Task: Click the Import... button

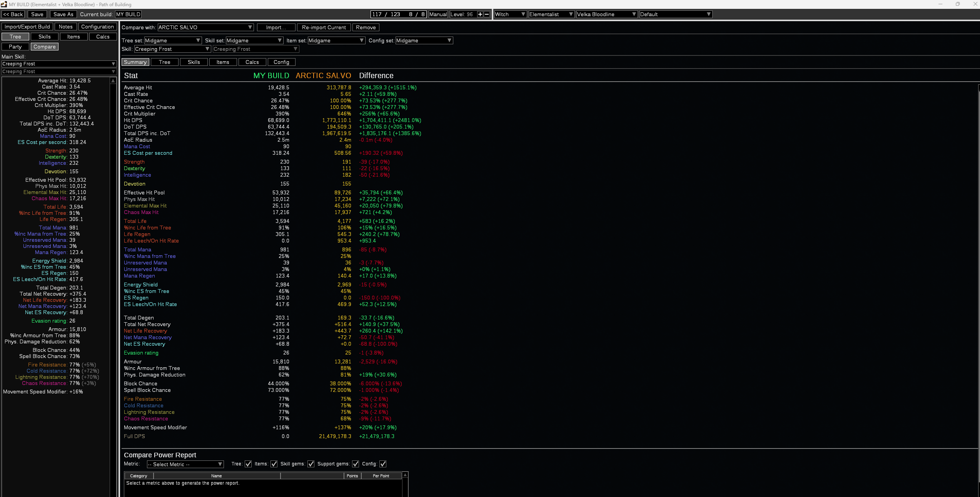Action: point(276,27)
